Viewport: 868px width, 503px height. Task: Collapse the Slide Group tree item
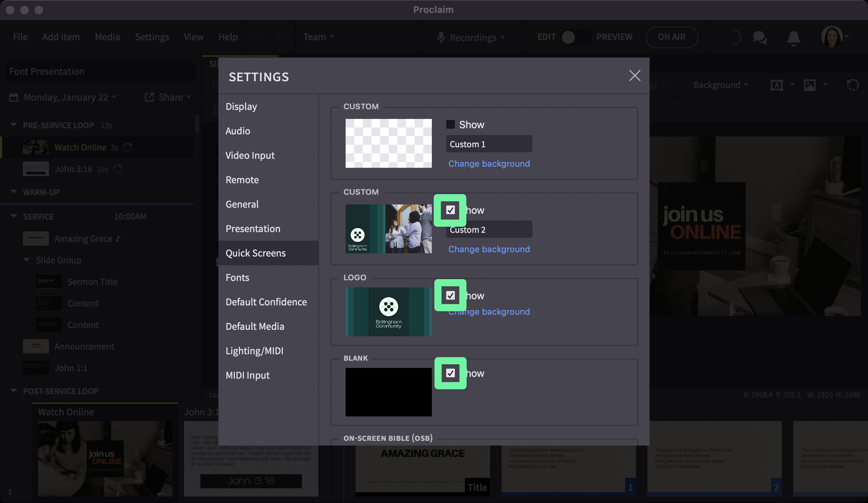[27, 260]
